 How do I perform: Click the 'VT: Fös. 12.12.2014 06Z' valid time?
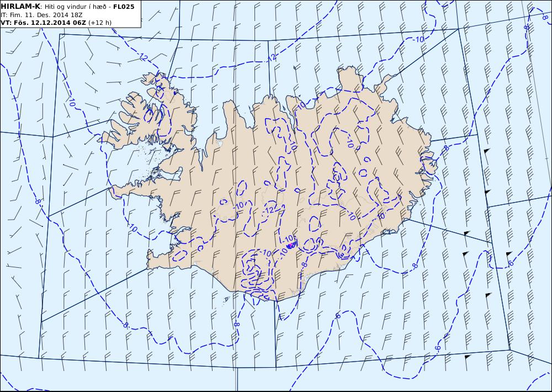(43, 23)
